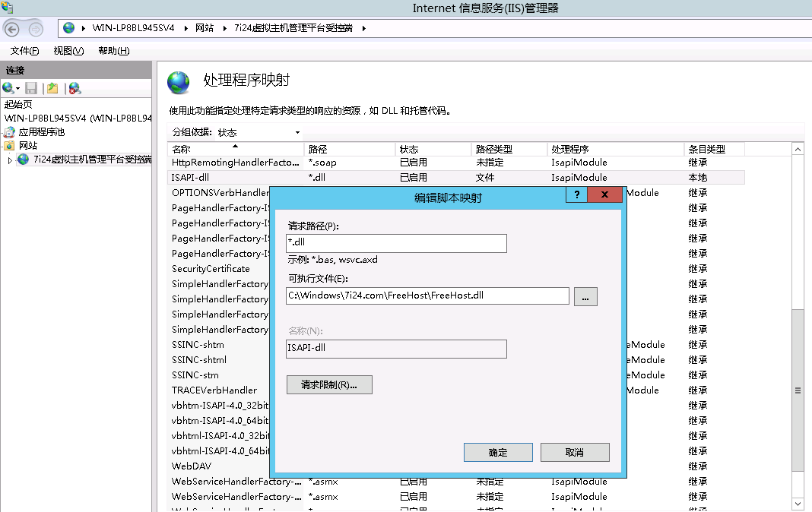Click the folder up-level icon in Connections toolbar

pyautogui.click(x=52, y=88)
